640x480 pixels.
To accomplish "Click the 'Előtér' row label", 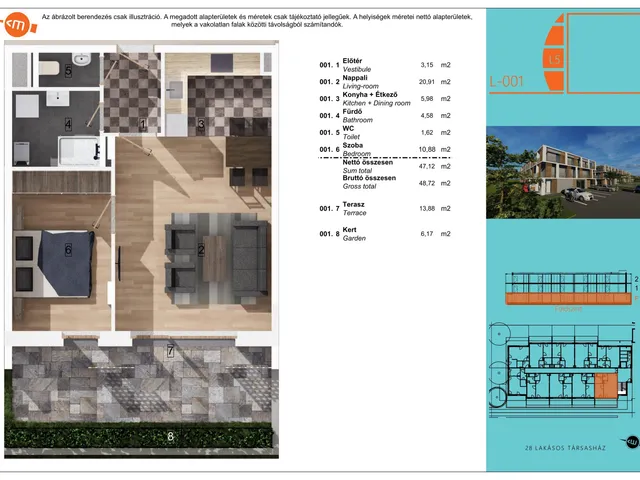I will click(352, 61).
